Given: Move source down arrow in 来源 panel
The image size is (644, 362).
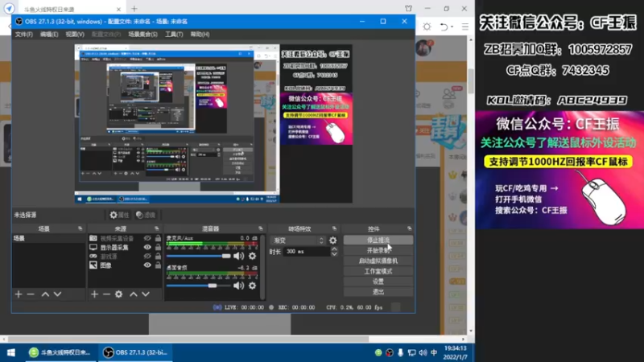Looking at the screenshot, I should click(146, 294).
